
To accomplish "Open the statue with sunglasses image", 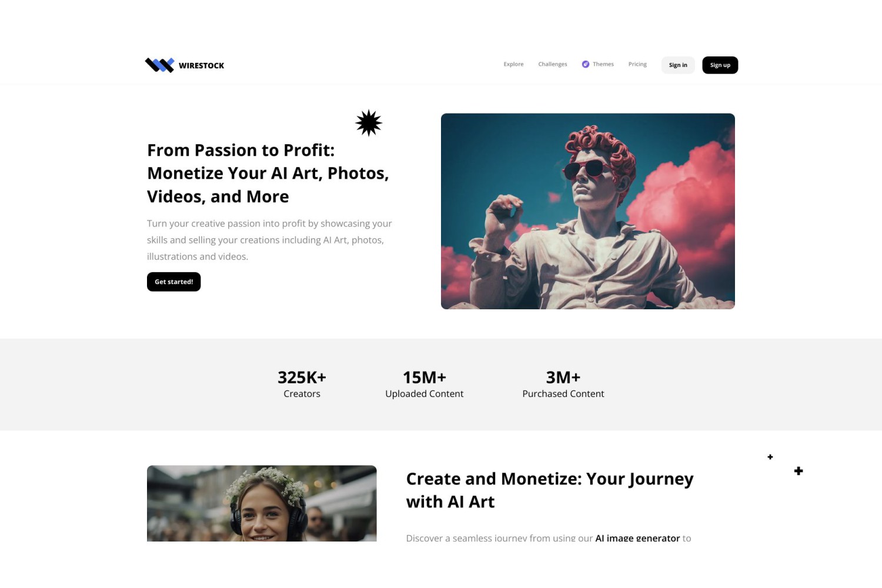I will pos(588,211).
